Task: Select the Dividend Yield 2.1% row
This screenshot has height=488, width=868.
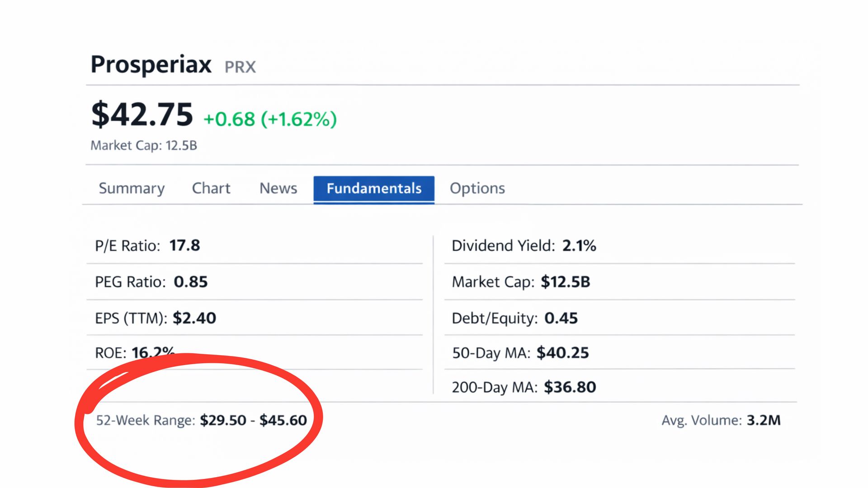Action: point(524,246)
